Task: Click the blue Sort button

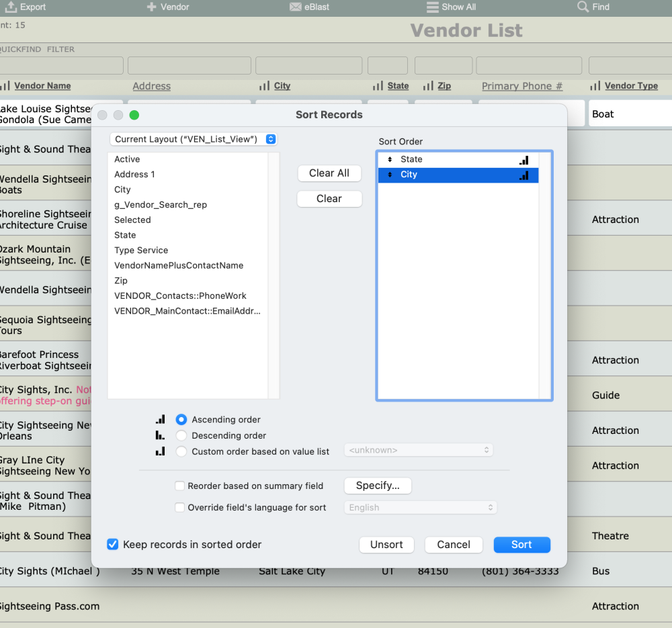Action: pyautogui.click(x=521, y=545)
